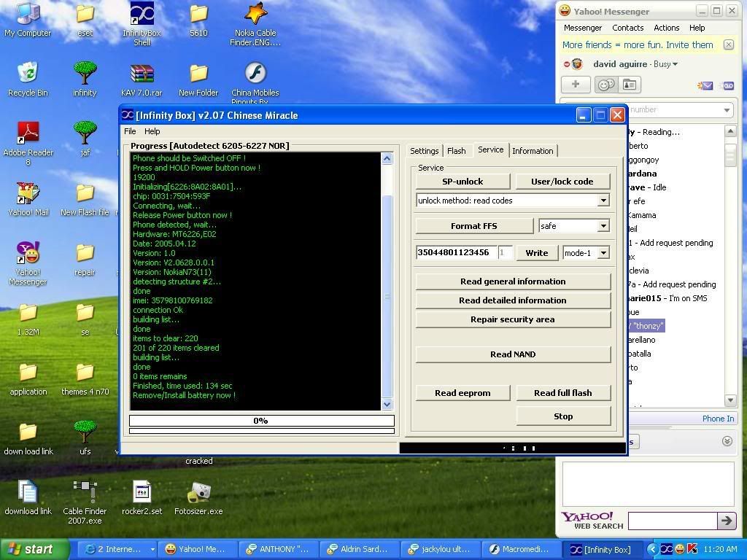Screen dimensions: 747x560
Task: Open the infinity tree icon
Action: click(x=85, y=79)
